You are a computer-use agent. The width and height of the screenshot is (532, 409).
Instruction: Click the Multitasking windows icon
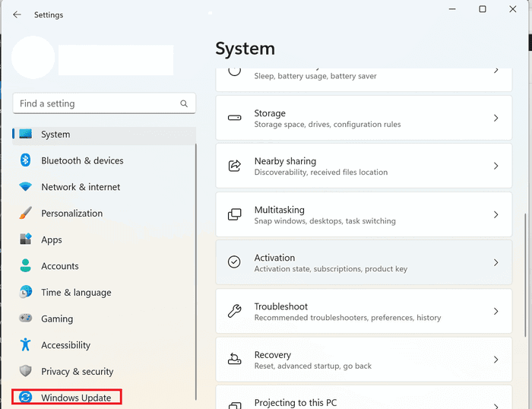coord(234,214)
